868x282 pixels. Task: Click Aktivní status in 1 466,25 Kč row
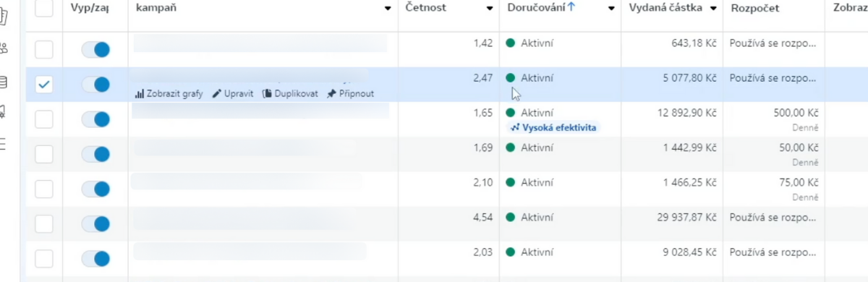coord(537,182)
